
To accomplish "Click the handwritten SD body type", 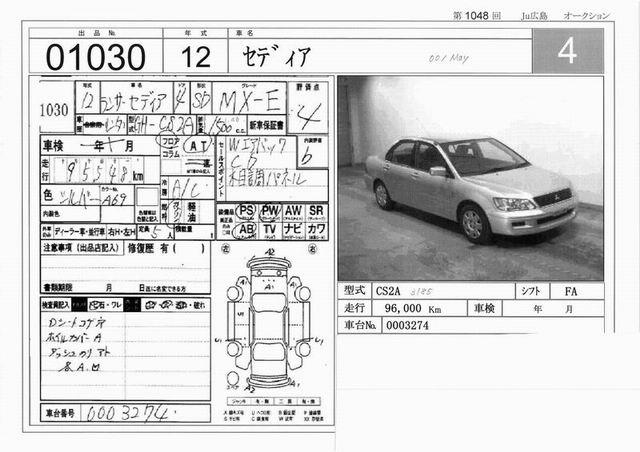I will pyautogui.click(x=201, y=101).
